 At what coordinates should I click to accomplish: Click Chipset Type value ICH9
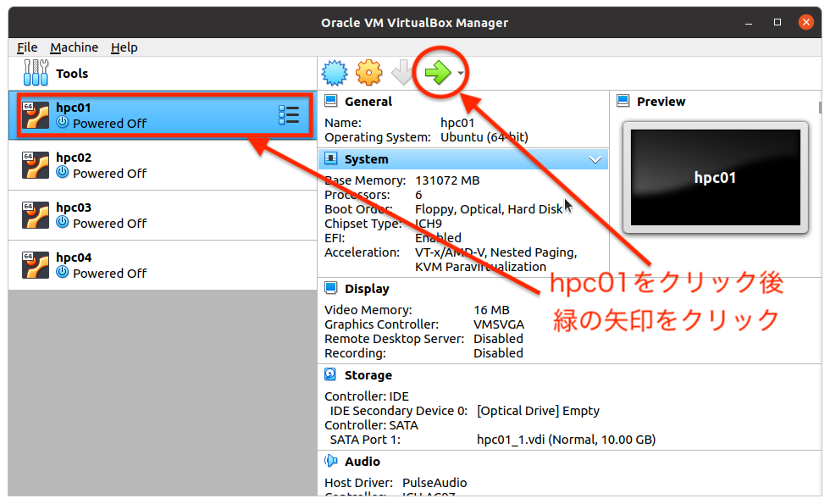click(429, 224)
